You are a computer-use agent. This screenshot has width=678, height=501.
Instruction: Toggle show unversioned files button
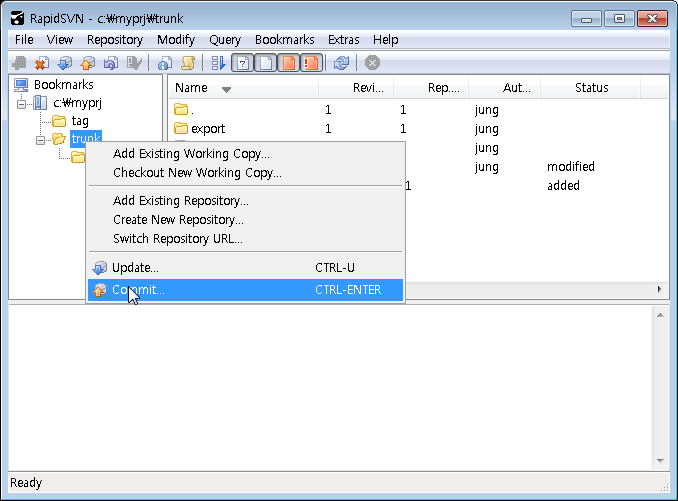pos(243,63)
